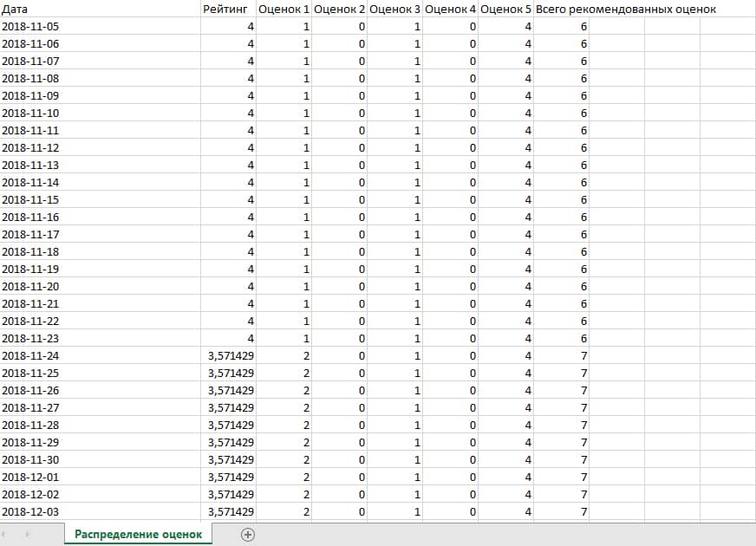Select the Оценок 1 value in row 2018-11-10
756x546 pixels.
283,114
